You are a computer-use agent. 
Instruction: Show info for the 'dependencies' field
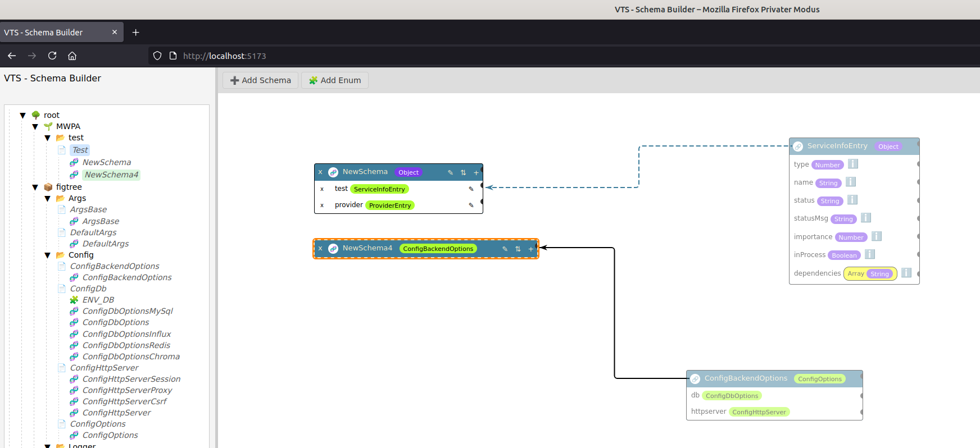906,273
